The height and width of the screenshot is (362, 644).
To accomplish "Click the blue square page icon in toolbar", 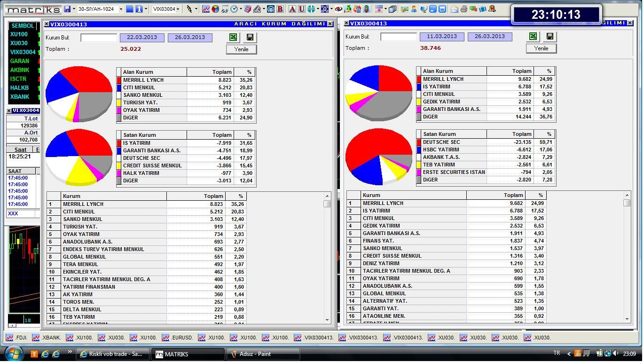I will (130, 9).
